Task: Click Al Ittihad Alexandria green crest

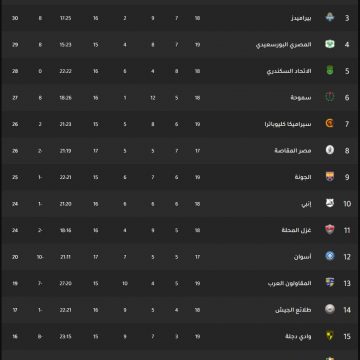Action: (330, 71)
